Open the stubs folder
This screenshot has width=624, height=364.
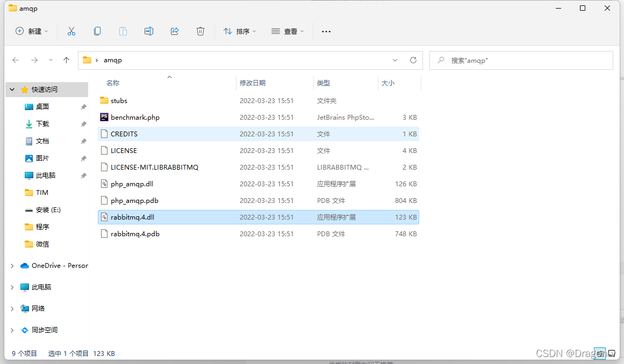119,101
